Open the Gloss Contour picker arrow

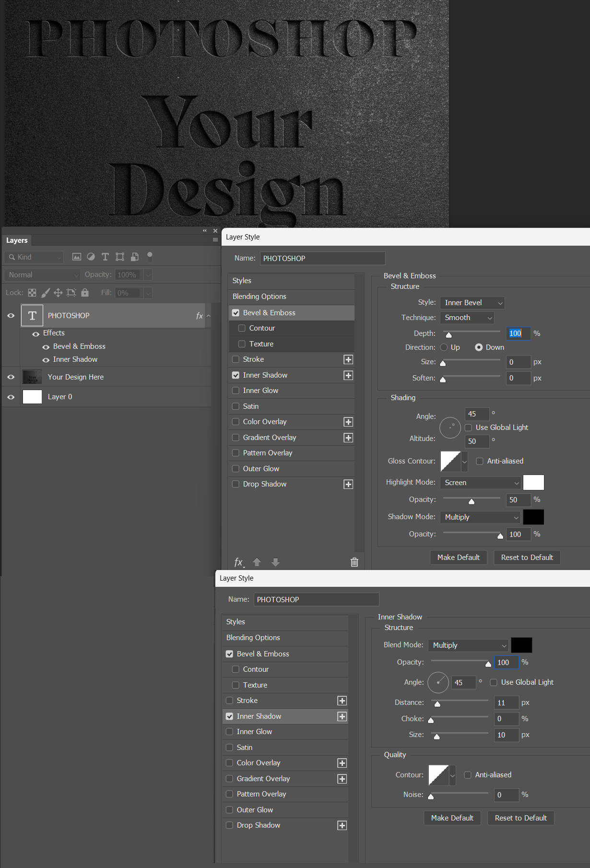(464, 462)
